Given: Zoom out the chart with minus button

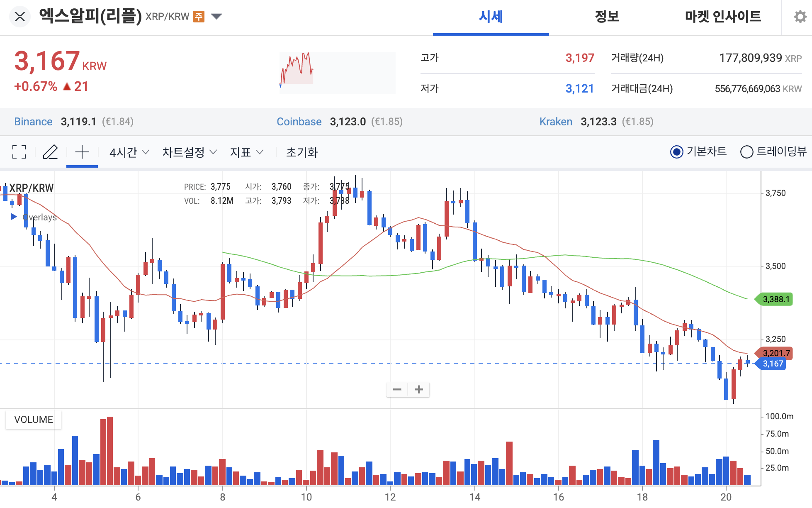Looking at the screenshot, I should click(x=397, y=390).
